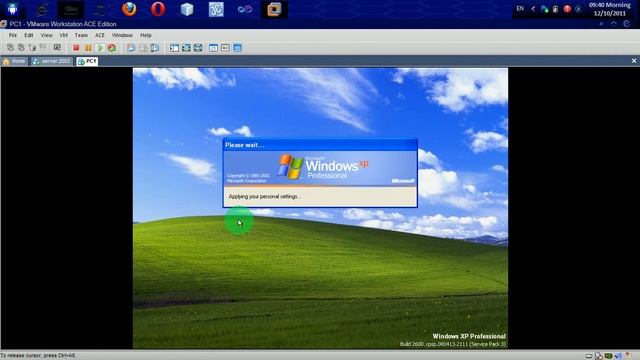Open the Help menu
Image resolution: width=640 pixels, height=360 pixels.
(145, 36)
